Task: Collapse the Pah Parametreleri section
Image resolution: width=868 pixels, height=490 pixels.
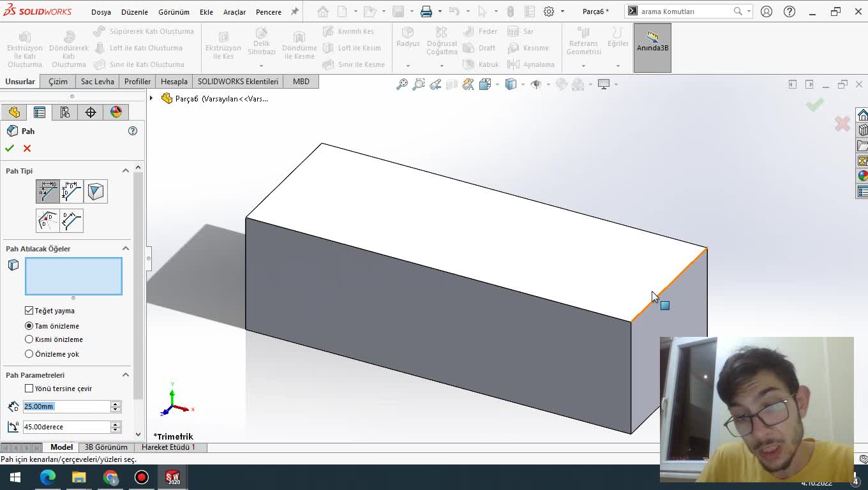Action: [126, 375]
